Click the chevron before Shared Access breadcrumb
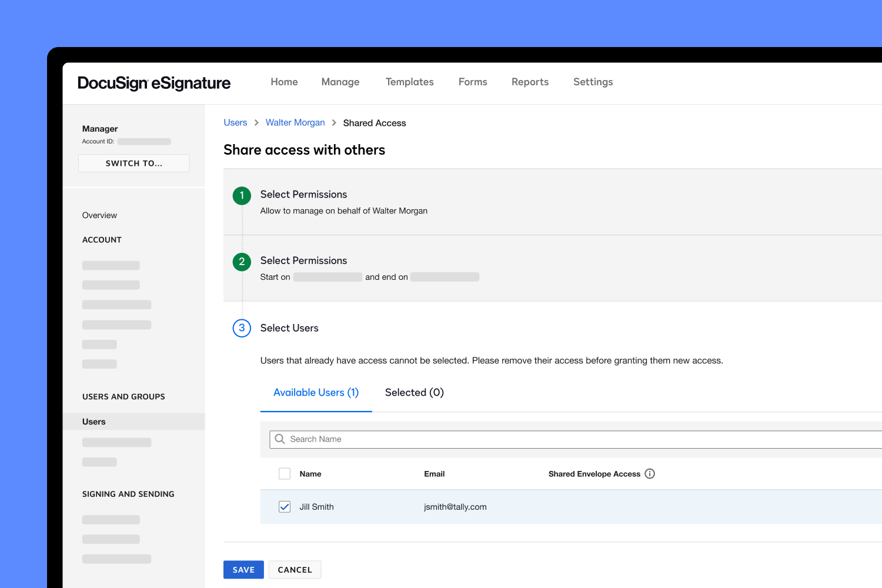The image size is (882, 588). 333,123
